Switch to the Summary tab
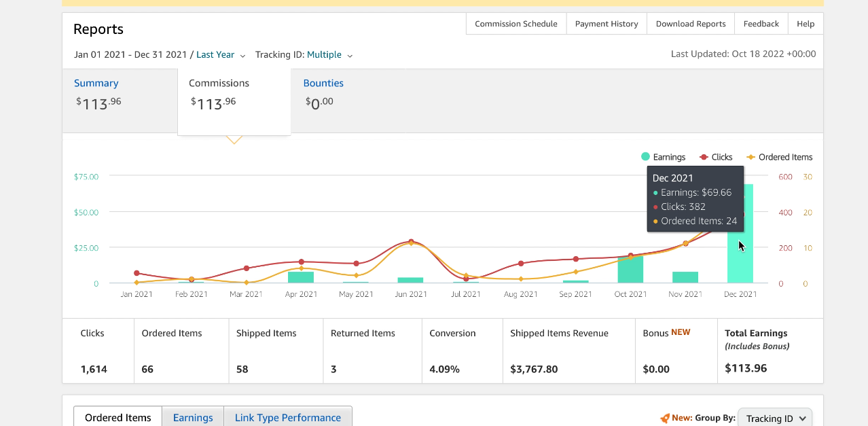868x426 pixels. click(x=96, y=83)
